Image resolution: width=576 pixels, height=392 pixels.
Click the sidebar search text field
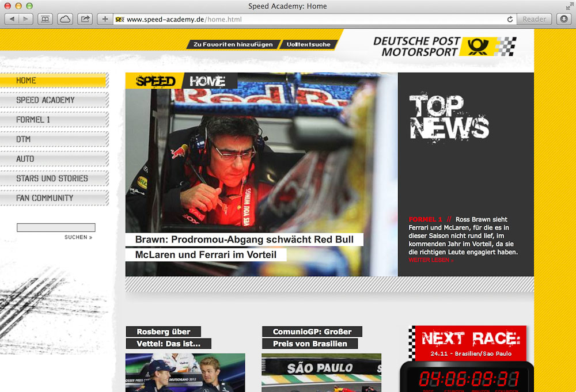pyautogui.click(x=56, y=227)
